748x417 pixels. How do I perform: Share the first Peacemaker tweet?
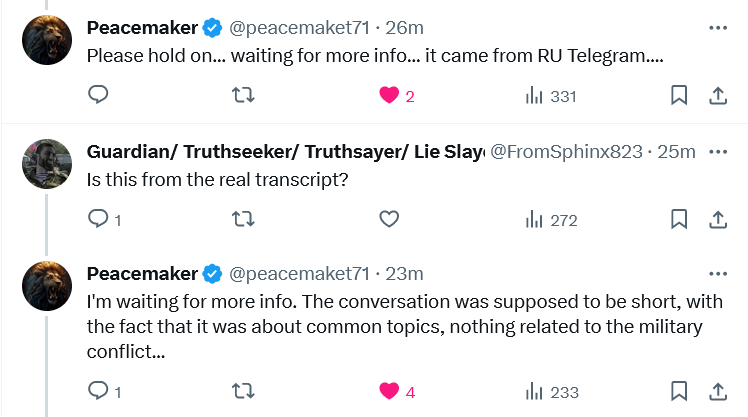click(x=717, y=96)
